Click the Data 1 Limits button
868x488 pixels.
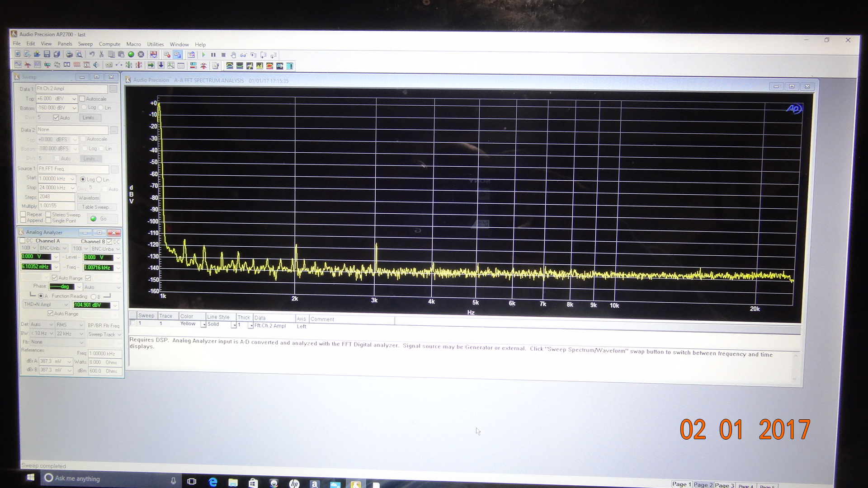(90, 117)
